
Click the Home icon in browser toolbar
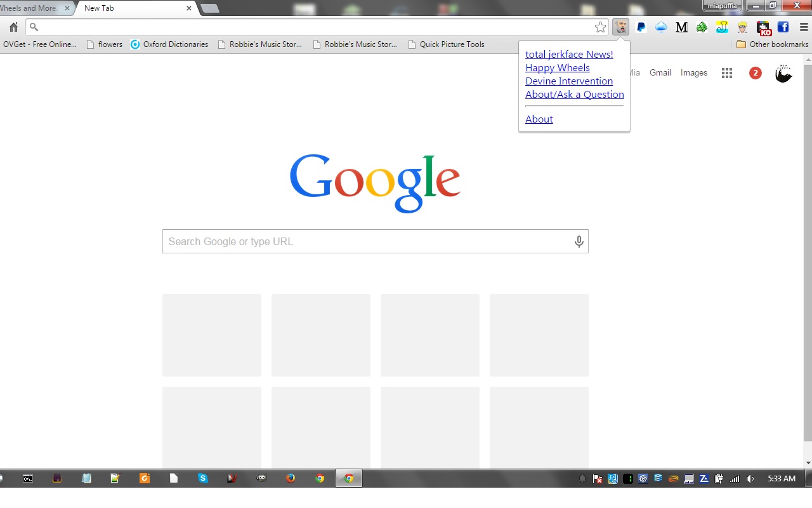[13, 27]
